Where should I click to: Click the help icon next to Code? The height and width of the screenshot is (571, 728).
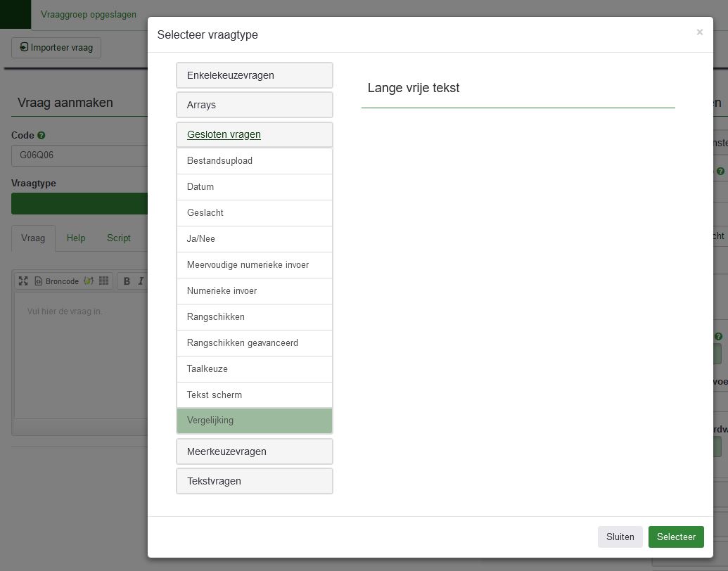pos(41,136)
